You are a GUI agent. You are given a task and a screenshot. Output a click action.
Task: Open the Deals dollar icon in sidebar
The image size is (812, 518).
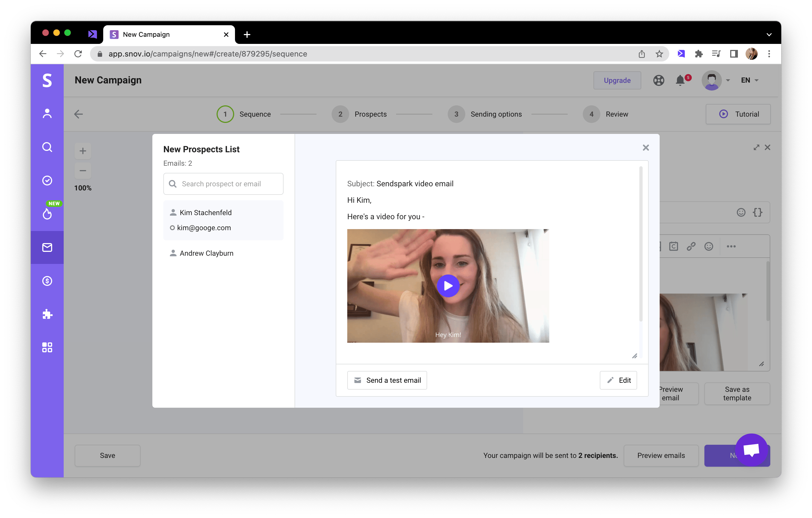[x=47, y=281]
